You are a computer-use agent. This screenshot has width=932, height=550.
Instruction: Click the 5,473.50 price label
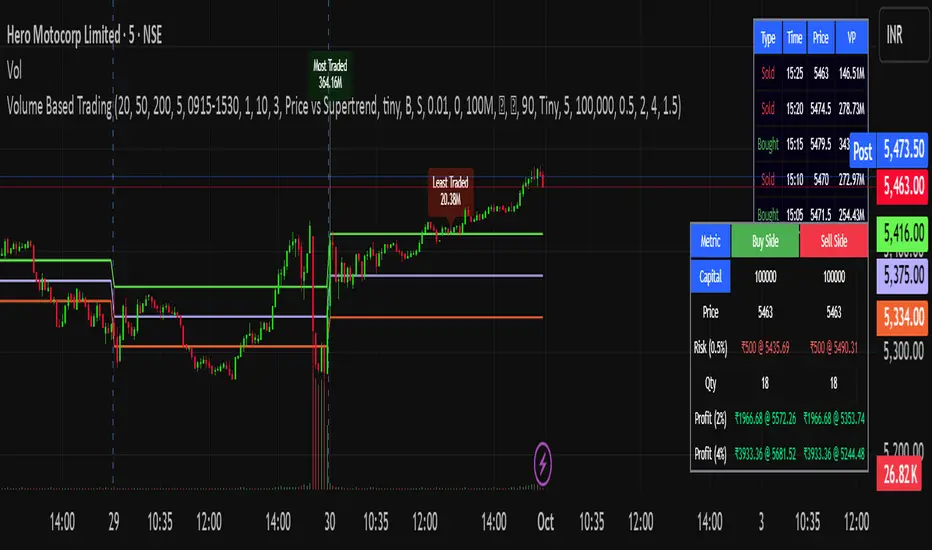click(903, 149)
